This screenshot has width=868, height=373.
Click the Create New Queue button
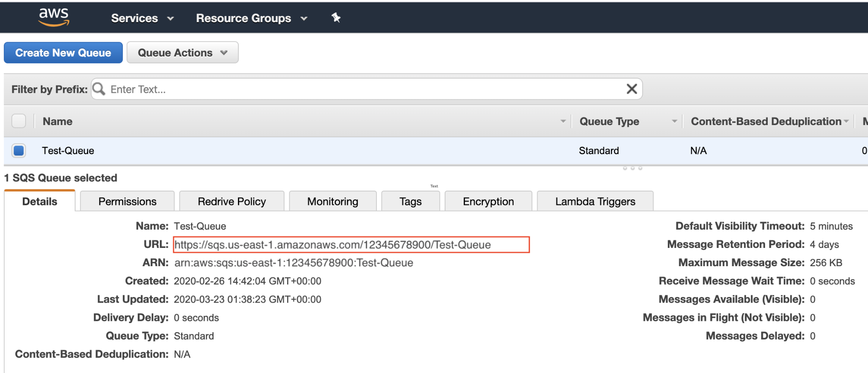[x=63, y=53]
